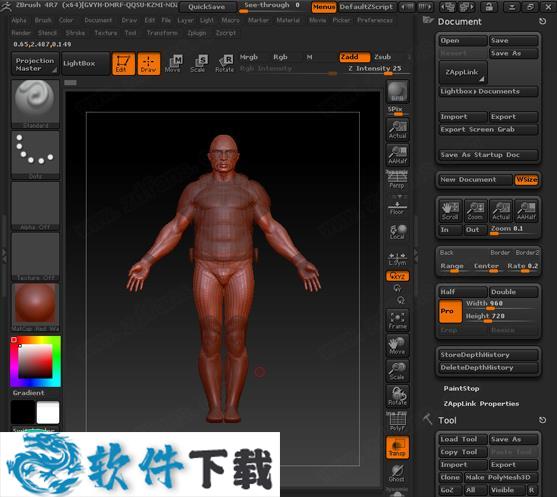Open the MatCap Red Wax material selector
This screenshot has width=557, height=497.
(x=35, y=308)
